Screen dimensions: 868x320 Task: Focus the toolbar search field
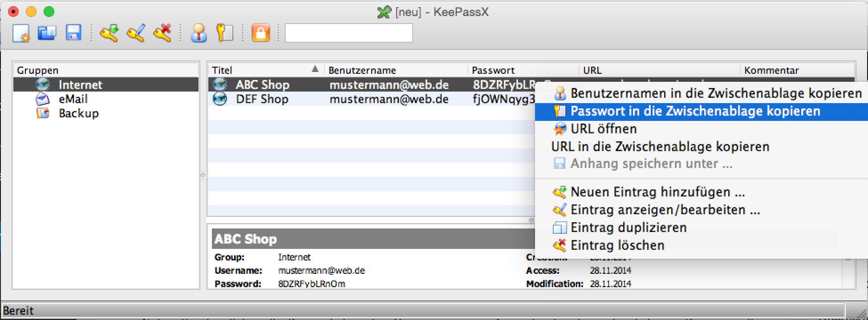tap(349, 33)
